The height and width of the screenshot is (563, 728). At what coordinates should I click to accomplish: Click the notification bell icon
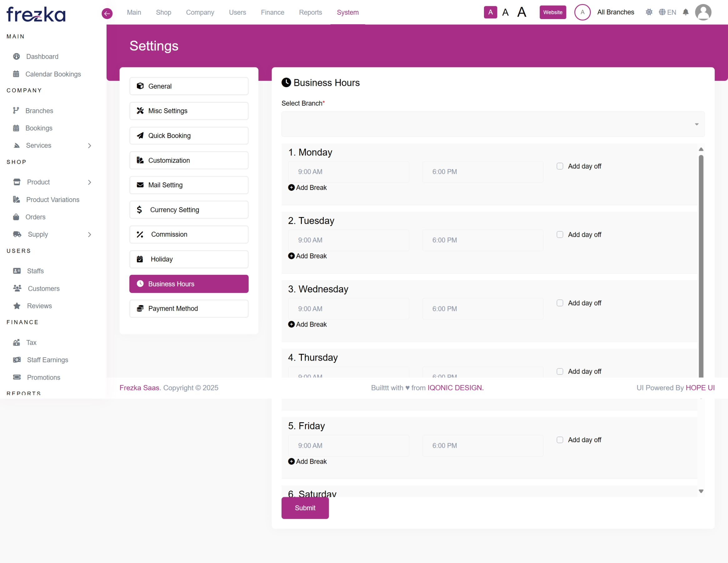(x=685, y=12)
